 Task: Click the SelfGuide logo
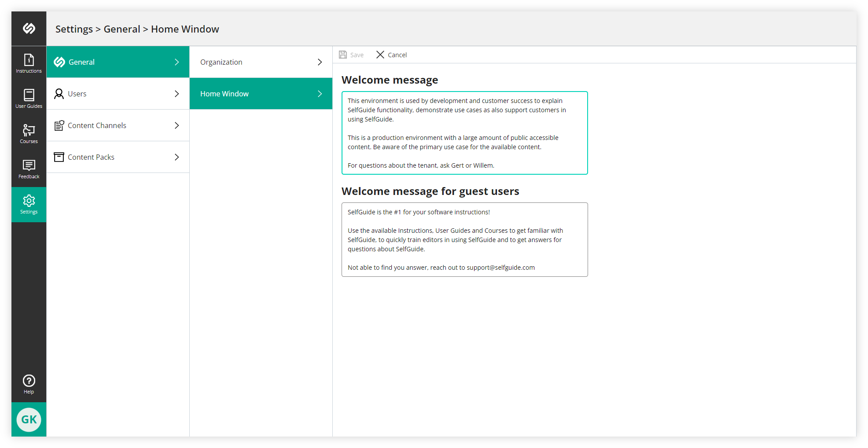[x=29, y=28]
